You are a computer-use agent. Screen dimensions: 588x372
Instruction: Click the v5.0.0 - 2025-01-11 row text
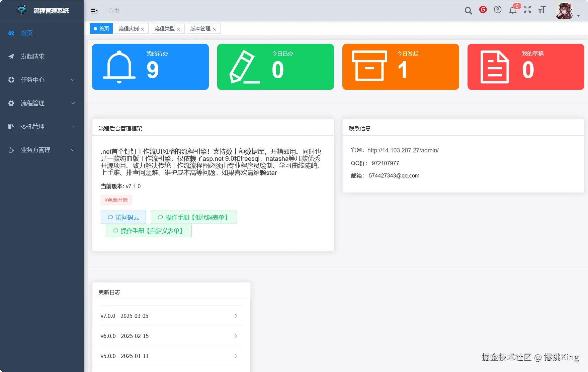[x=124, y=356]
